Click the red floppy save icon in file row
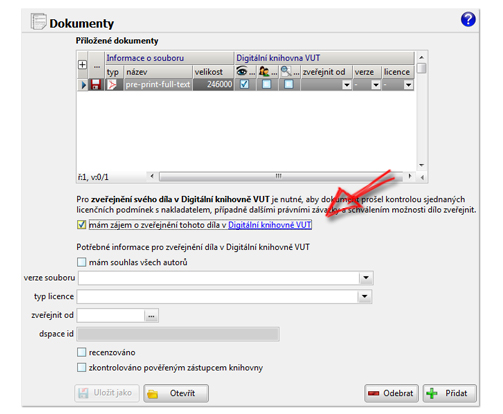Viewport: 503px width, 414px height. pos(96,85)
